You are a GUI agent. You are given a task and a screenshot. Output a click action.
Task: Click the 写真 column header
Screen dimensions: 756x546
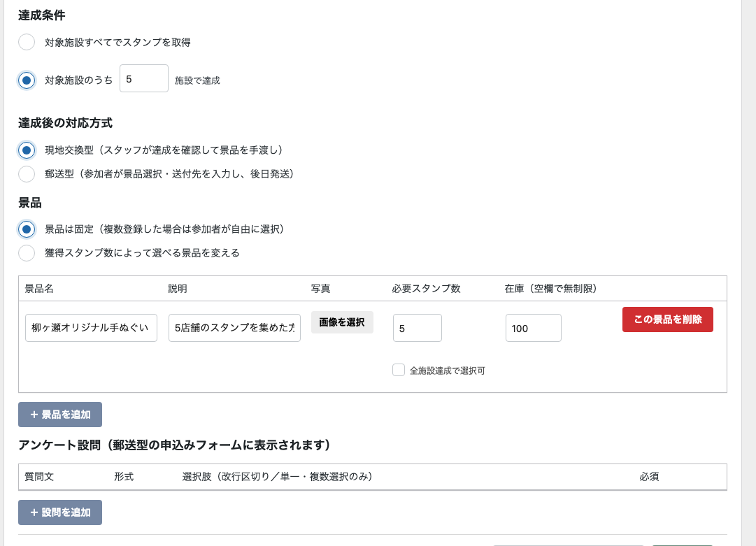(x=320, y=289)
